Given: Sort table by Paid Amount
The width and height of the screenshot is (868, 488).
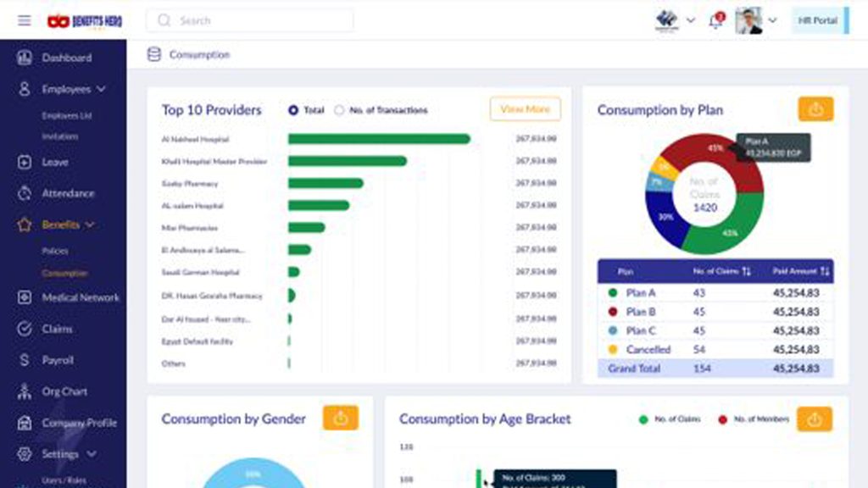Looking at the screenshot, I should click(825, 271).
